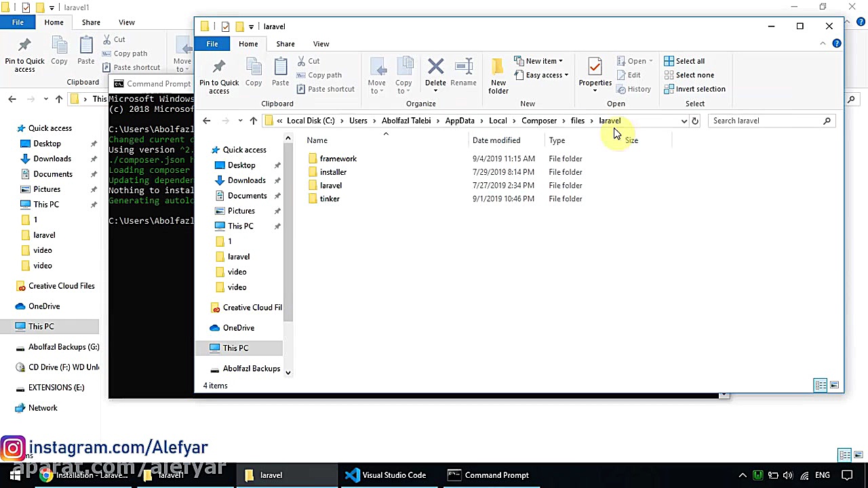Click the back arrow in the laravel1 window
This screenshot has height=488, width=868.
point(12,99)
